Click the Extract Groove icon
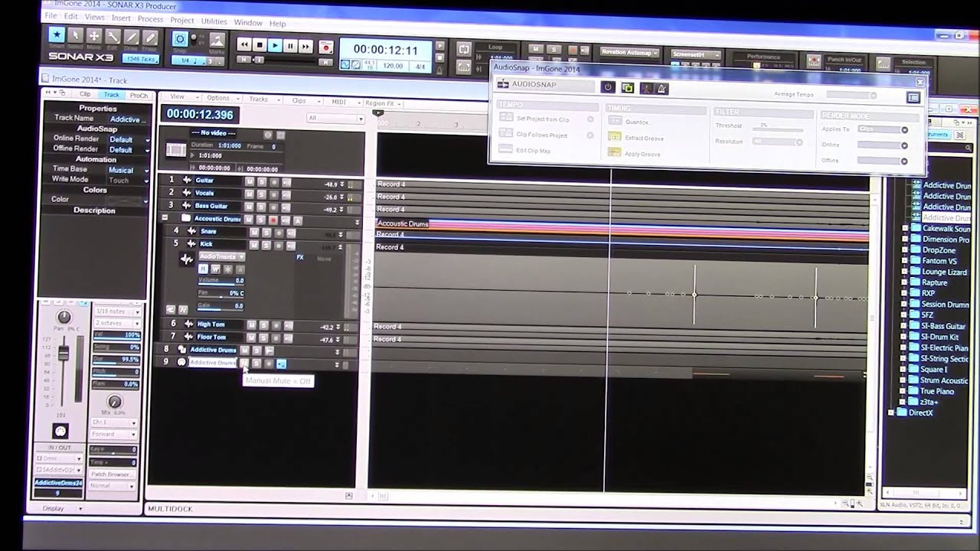 (614, 137)
